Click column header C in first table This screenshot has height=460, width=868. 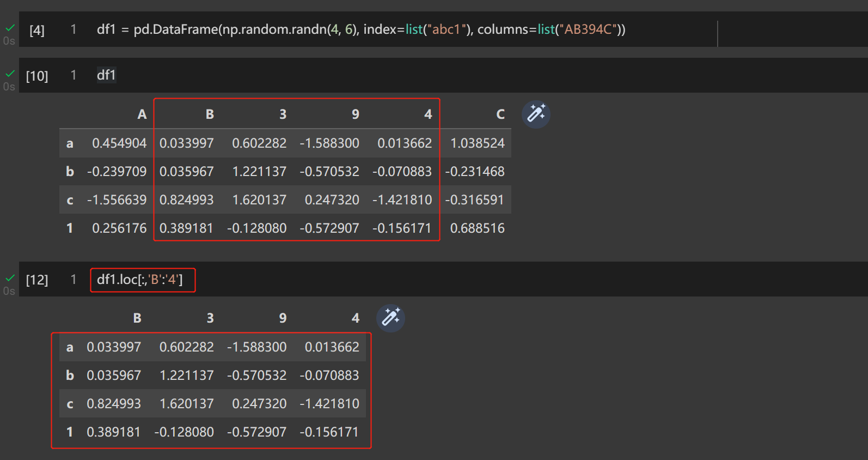pyautogui.click(x=500, y=114)
